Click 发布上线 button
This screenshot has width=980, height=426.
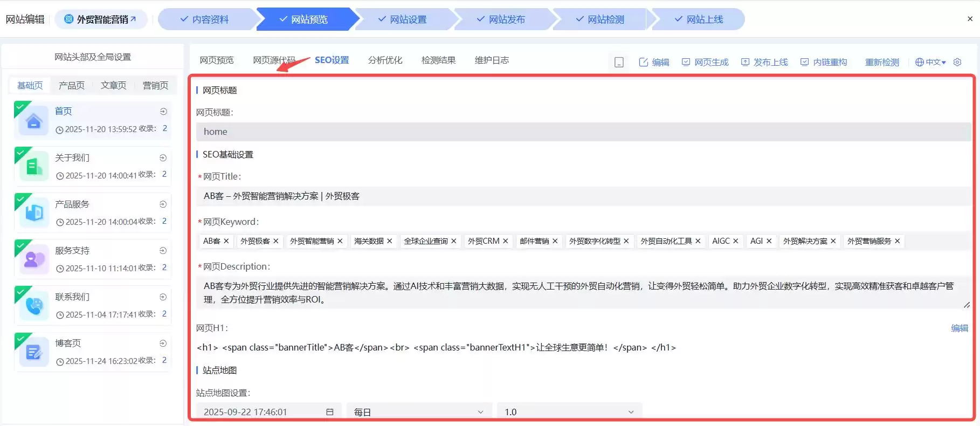764,62
